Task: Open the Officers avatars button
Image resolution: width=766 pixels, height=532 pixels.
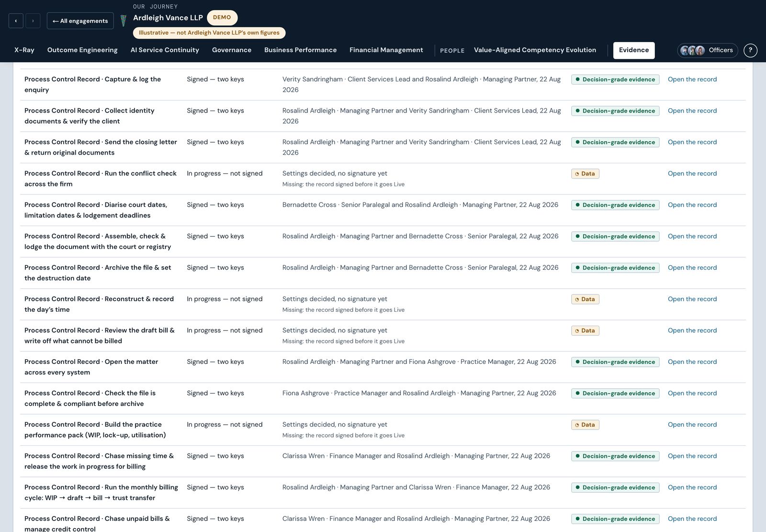Action: point(707,50)
